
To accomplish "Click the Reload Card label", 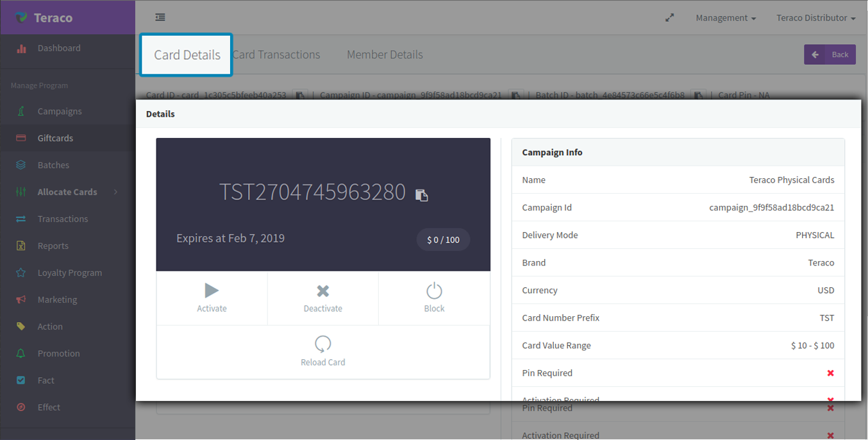I will pyautogui.click(x=323, y=362).
